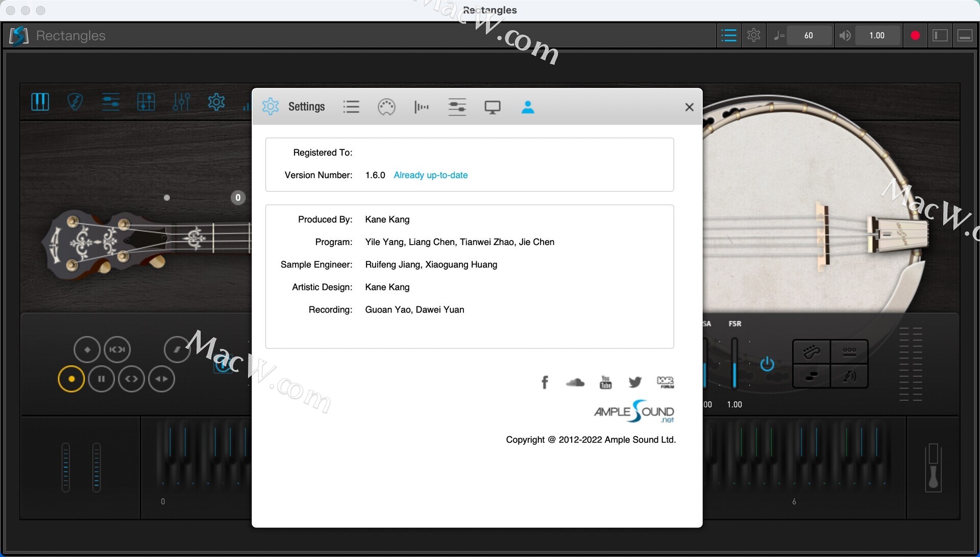
Task: Click the AmpleSound.net logo
Action: tap(634, 411)
